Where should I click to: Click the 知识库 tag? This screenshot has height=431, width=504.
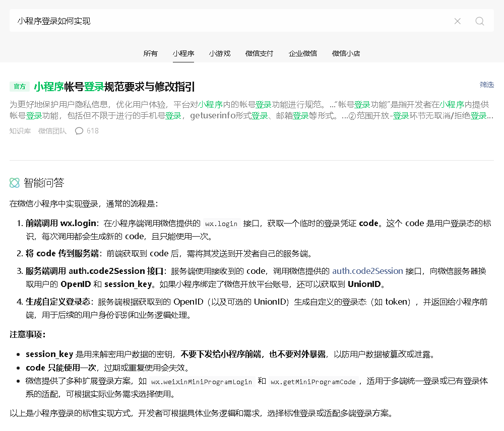20,131
